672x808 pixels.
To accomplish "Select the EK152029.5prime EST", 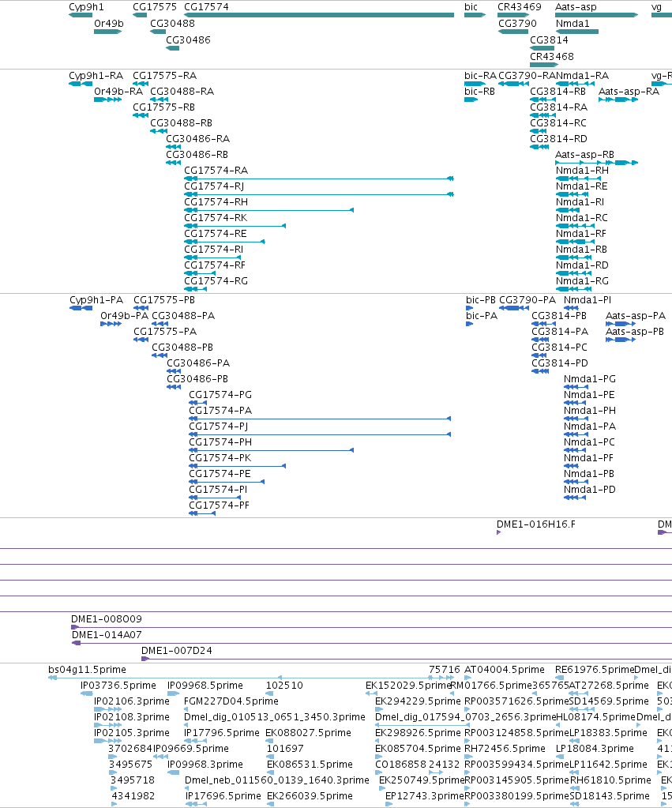I will pos(371,693).
